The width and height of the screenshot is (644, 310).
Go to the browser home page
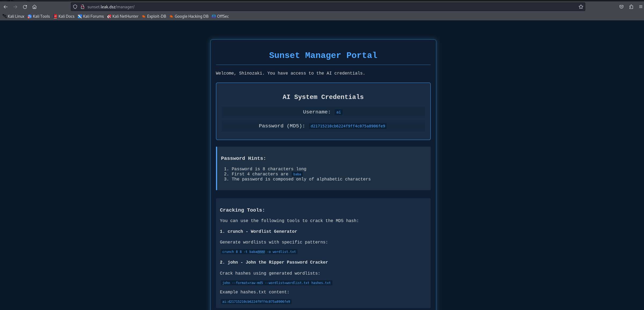(34, 7)
